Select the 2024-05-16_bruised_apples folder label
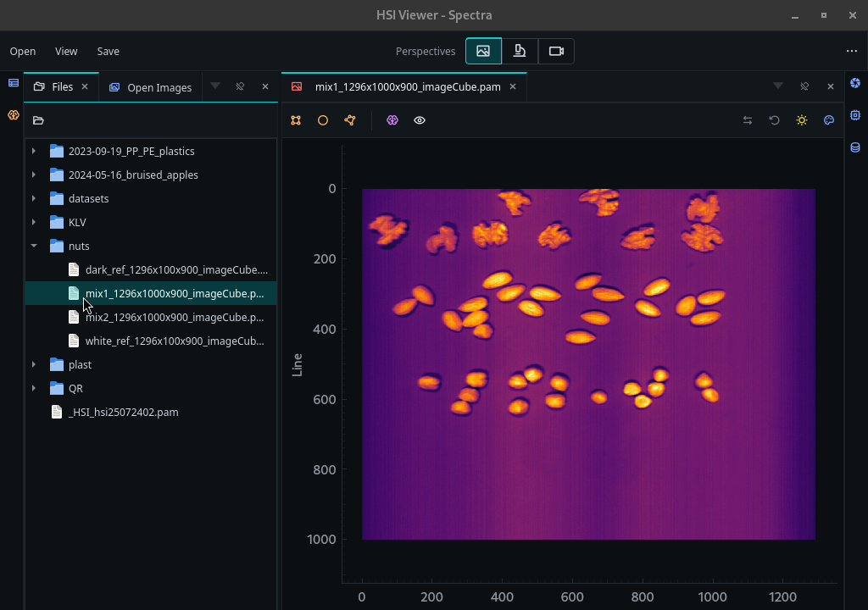 [x=133, y=175]
